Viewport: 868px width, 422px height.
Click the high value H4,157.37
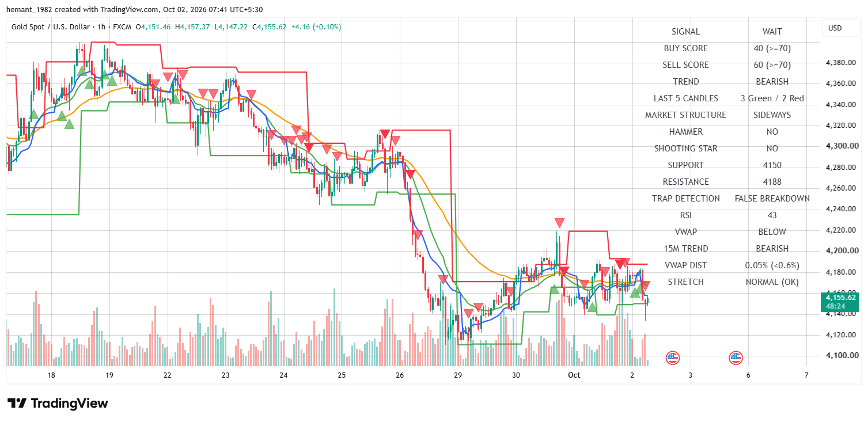tap(192, 27)
